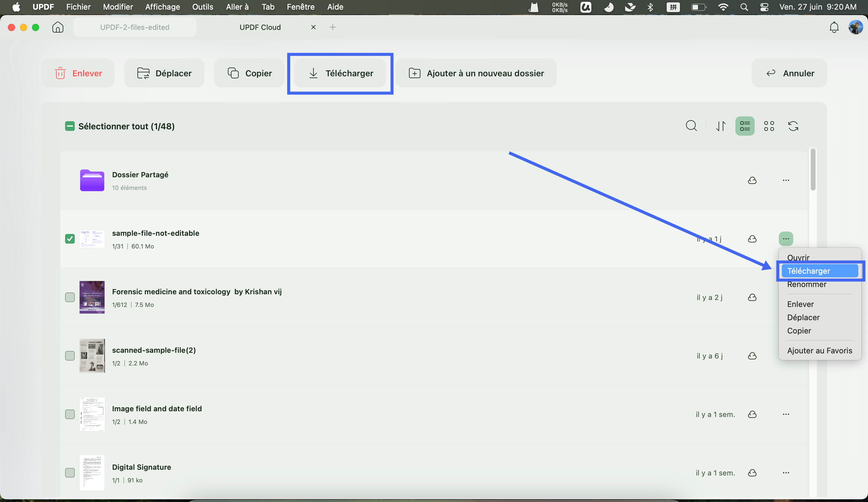Click the Copier toolbar button

point(249,73)
